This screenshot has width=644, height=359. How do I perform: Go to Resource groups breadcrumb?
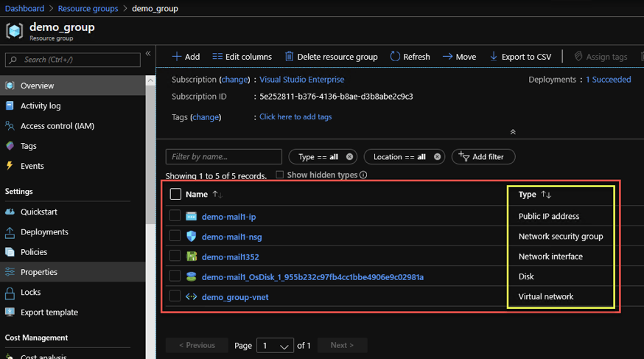pyautogui.click(x=88, y=8)
